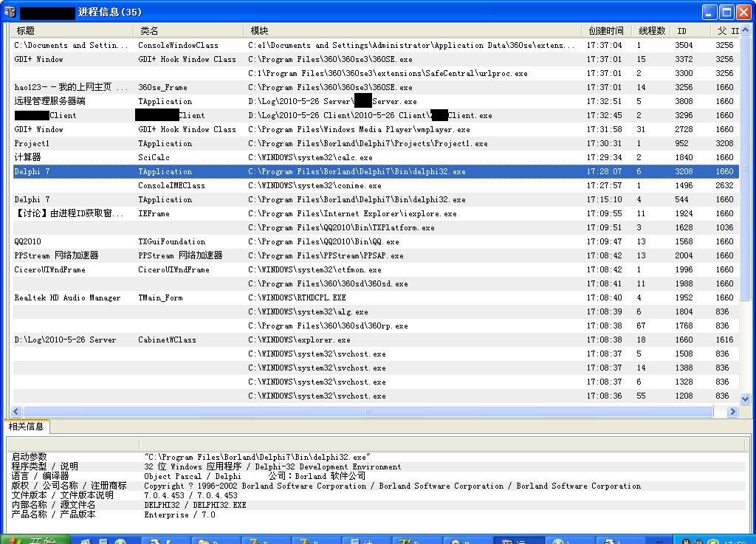
Task: Select the Project1 process row
Action: (x=376, y=144)
